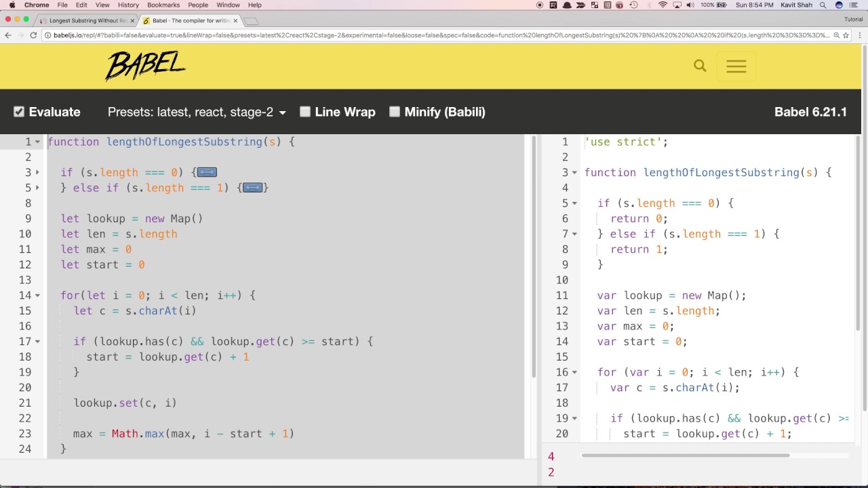This screenshot has width=868, height=488.
Task: Open Siri from the menu bar
Action: [x=839, y=5]
